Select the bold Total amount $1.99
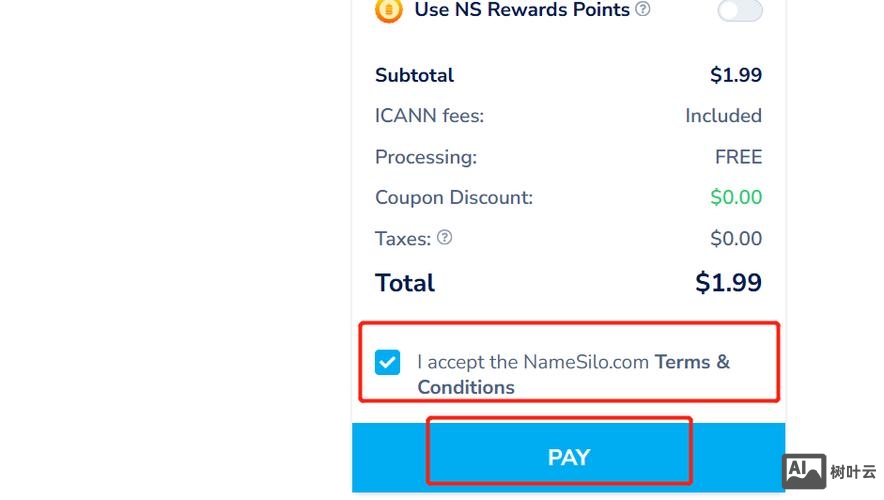The image size is (884, 500). tap(728, 283)
